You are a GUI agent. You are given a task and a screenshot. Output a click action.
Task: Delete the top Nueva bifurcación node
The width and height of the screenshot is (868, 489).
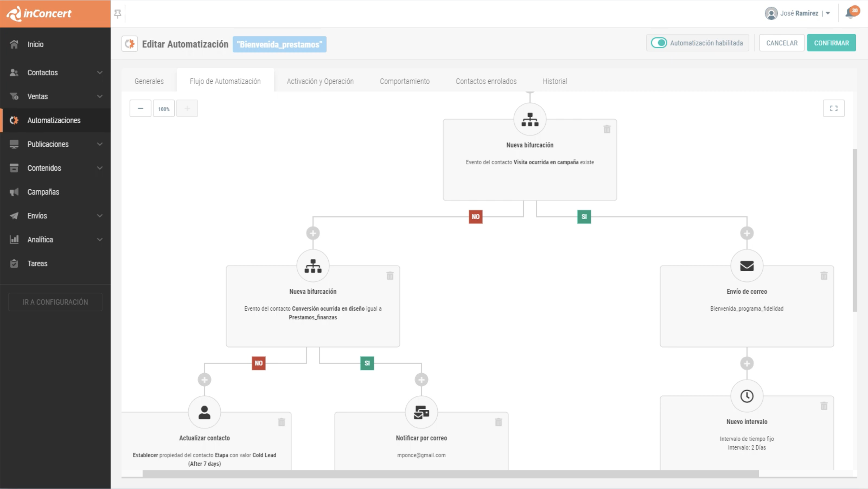607,129
